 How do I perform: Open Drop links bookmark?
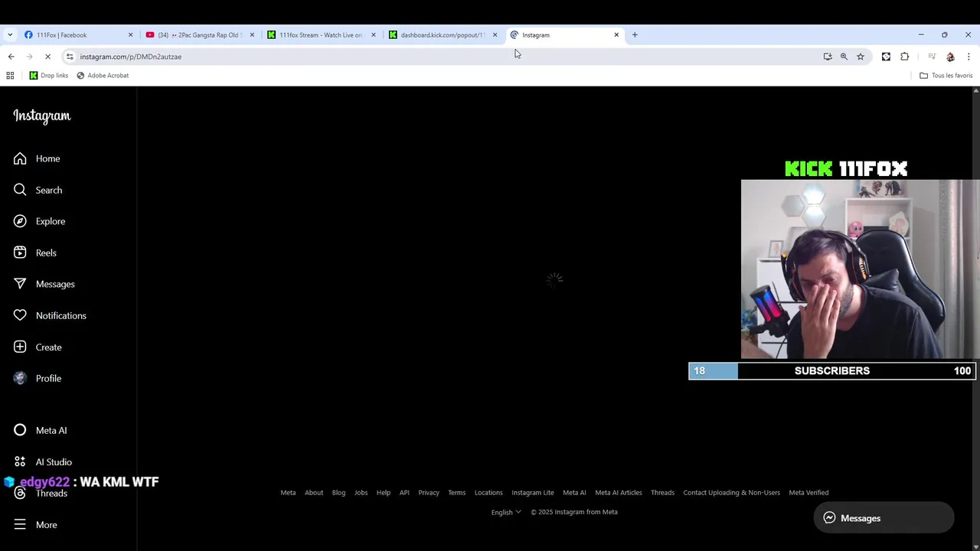pyautogui.click(x=49, y=76)
